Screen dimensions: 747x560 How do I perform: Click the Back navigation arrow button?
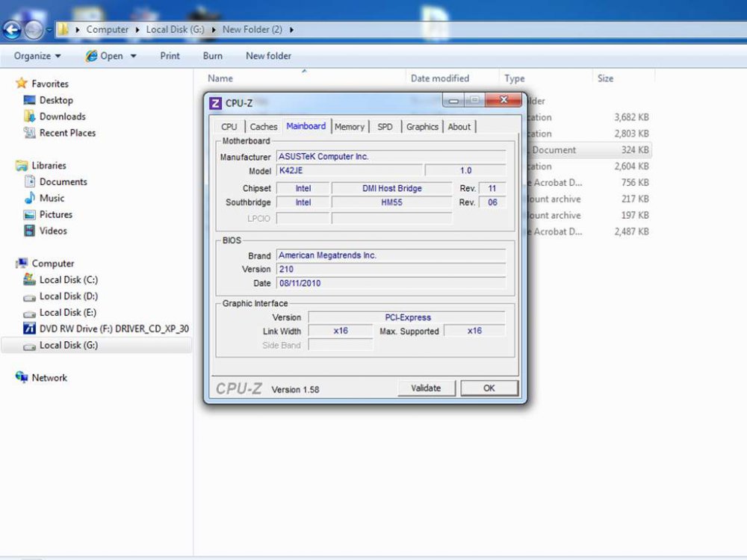click(x=12, y=30)
